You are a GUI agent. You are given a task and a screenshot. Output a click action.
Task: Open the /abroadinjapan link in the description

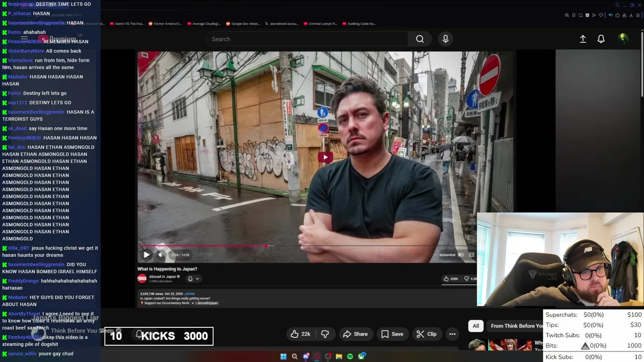(x=205, y=303)
